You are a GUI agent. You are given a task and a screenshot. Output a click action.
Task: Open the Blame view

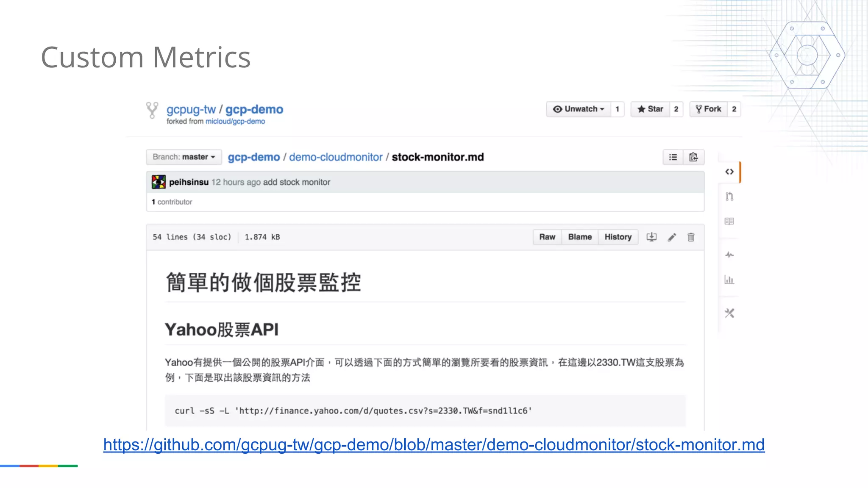[x=580, y=237]
